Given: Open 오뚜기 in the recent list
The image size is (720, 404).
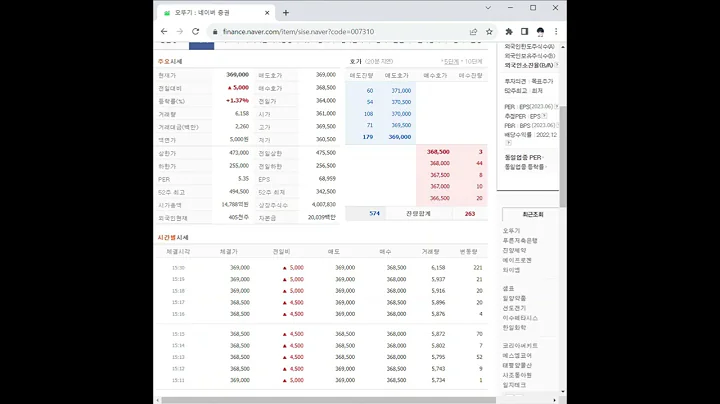Looking at the screenshot, I should 511,230.
